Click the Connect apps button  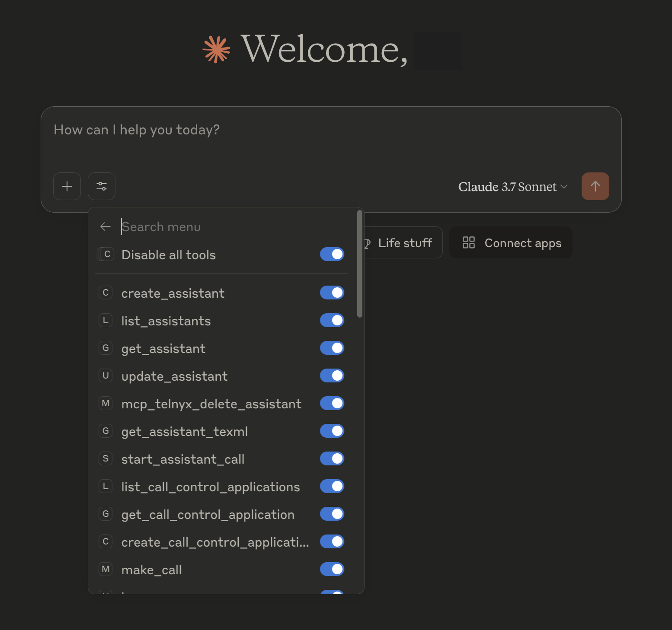(x=511, y=242)
